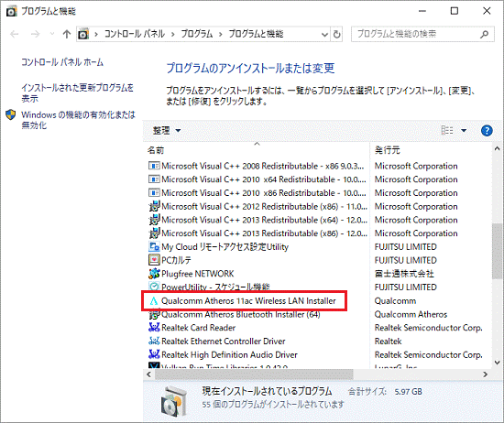This screenshot has height=423, width=504.
Task: Click the Refresh button in address bar
Action: 336,34
